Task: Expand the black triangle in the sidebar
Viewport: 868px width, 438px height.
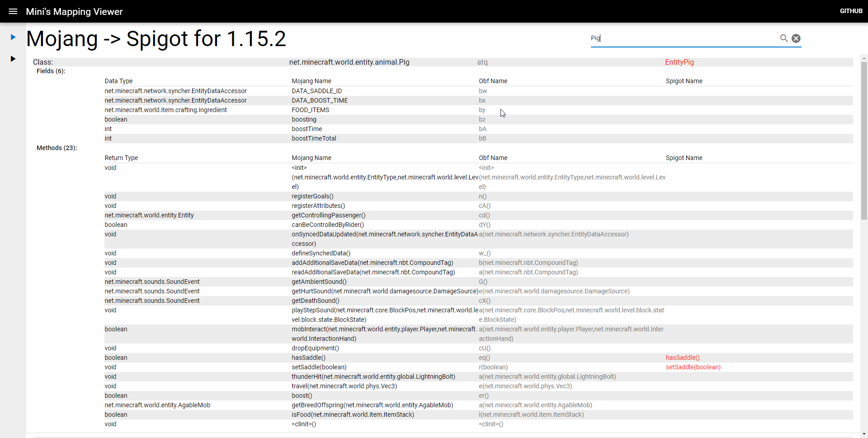Action: point(13,58)
